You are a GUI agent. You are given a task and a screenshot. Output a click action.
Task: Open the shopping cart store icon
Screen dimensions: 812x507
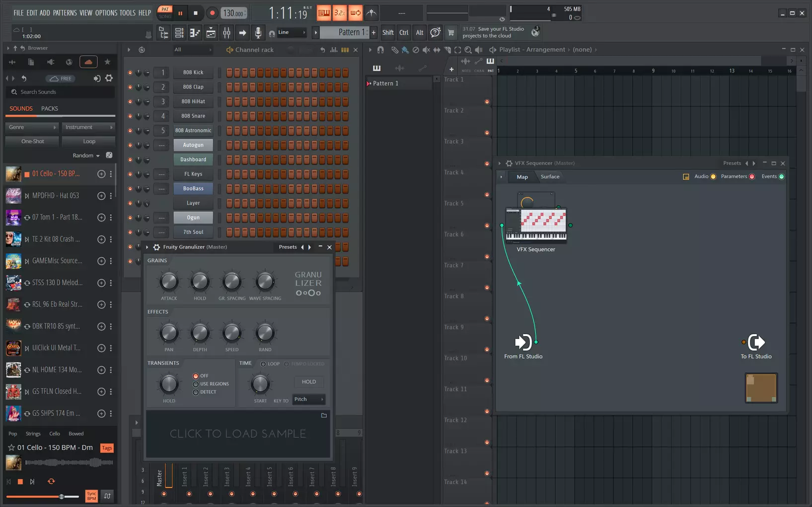(451, 33)
